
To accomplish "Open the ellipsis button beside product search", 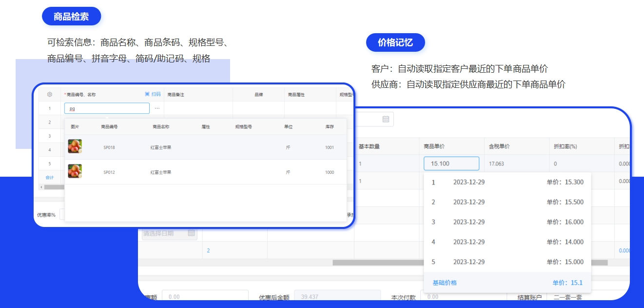I will point(157,108).
